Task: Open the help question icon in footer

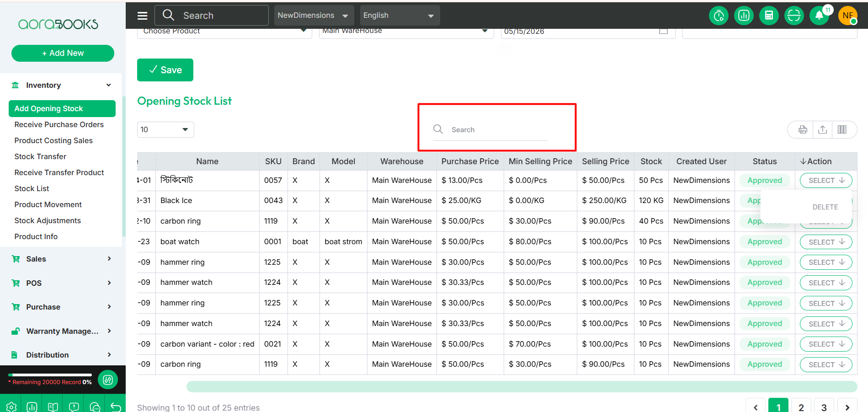Action: [x=74, y=407]
